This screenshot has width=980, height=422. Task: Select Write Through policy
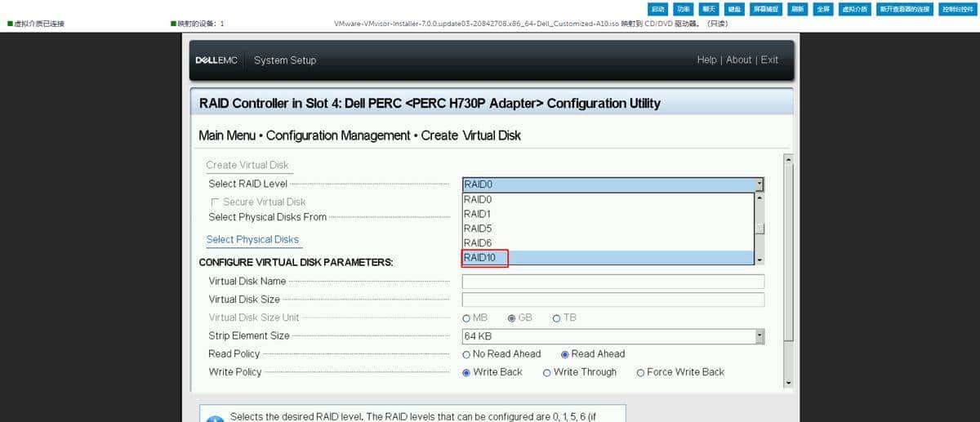pos(546,372)
